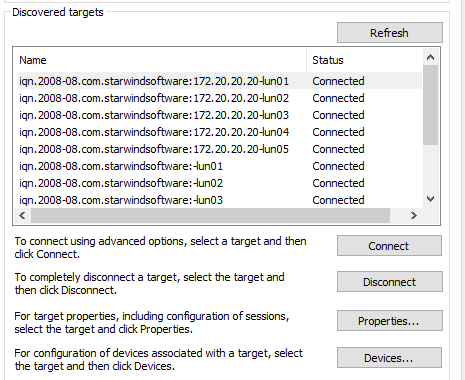Click the horizontal scrollbar thumb
Viewport: 465px width, 380px height.
pos(210,216)
